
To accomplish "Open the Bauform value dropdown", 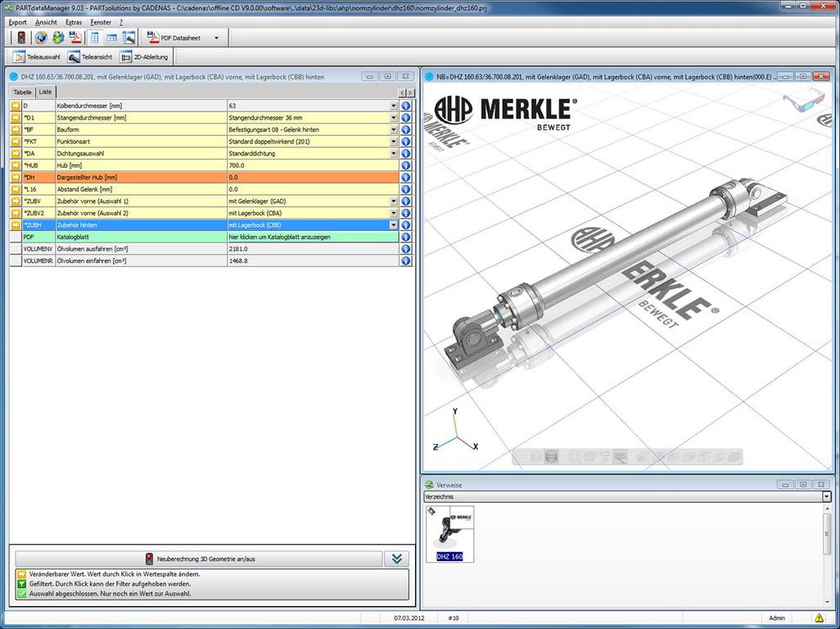I will pos(394,129).
